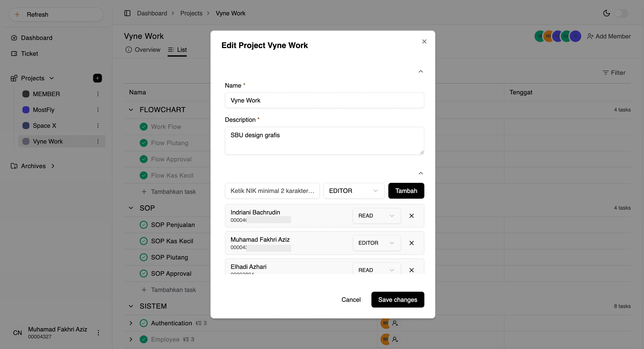Click the black plus icon beside Projects
This screenshot has width=644, height=349.
97,78
